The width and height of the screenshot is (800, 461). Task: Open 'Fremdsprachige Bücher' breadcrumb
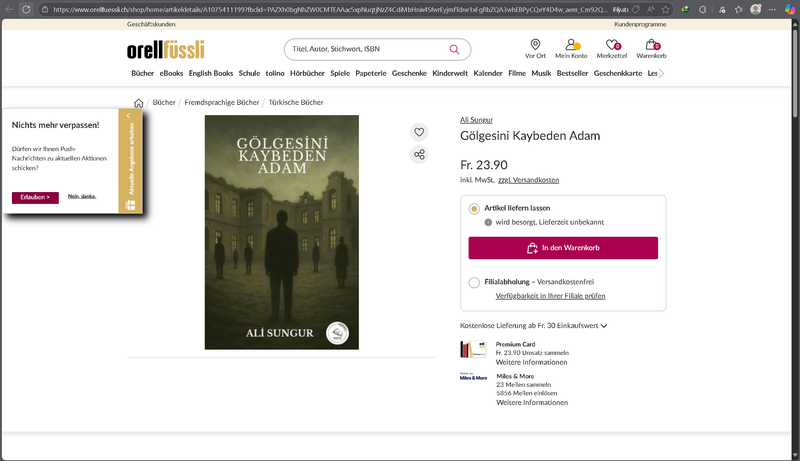coord(222,103)
